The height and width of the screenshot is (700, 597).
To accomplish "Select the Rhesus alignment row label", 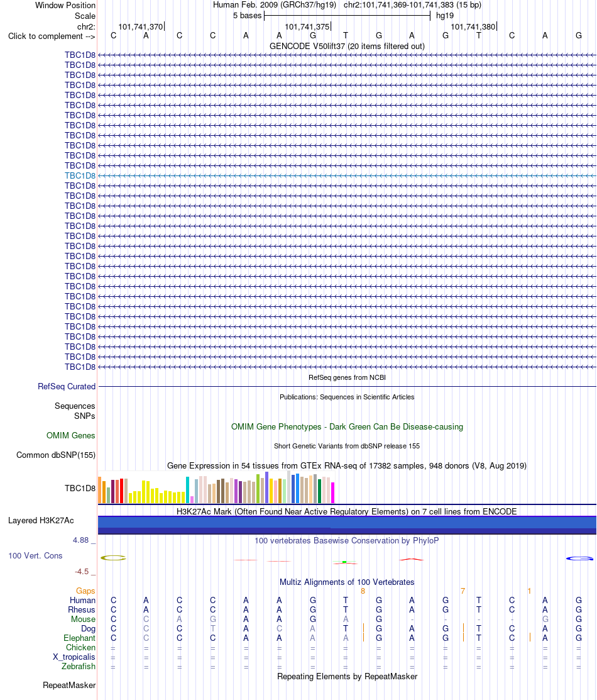I will [x=82, y=610].
